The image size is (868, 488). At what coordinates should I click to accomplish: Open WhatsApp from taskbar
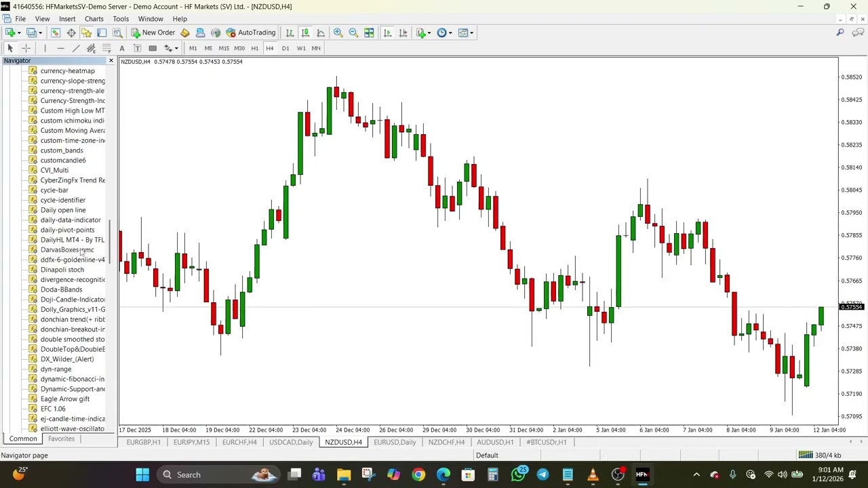(518, 474)
